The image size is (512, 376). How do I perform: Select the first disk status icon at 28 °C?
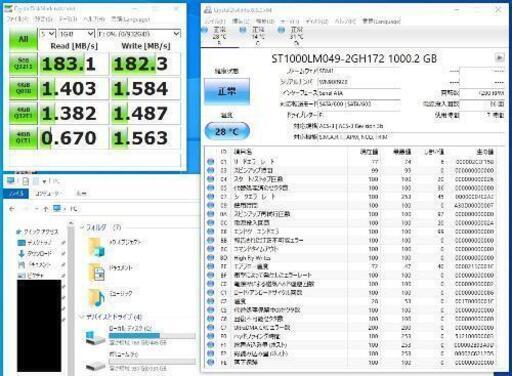(x=216, y=34)
